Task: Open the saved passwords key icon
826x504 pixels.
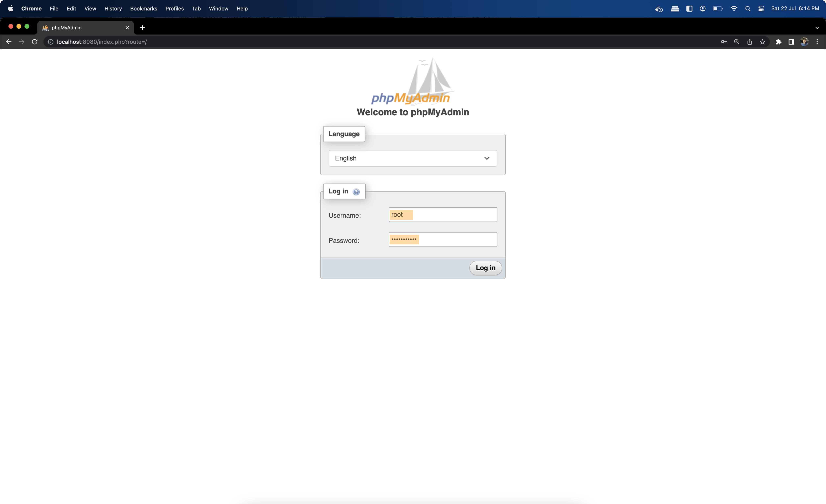Action: tap(724, 42)
